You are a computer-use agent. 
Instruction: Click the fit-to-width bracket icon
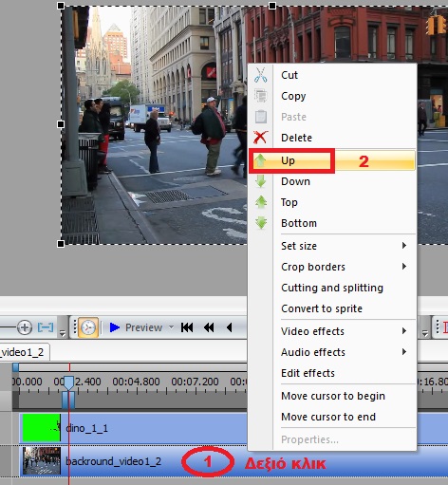46,327
